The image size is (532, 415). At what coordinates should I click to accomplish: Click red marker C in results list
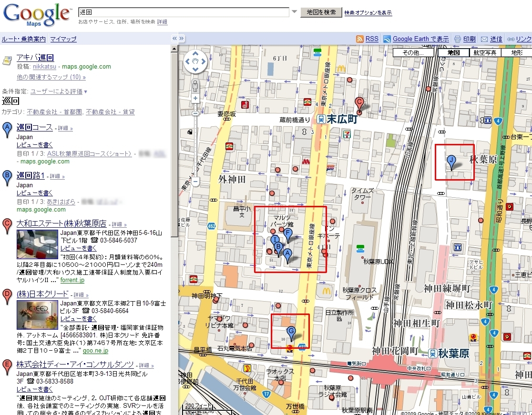click(7, 226)
